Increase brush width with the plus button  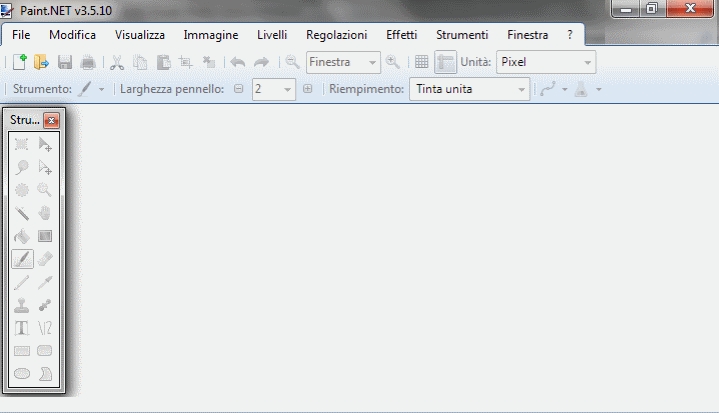[x=307, y=89]
